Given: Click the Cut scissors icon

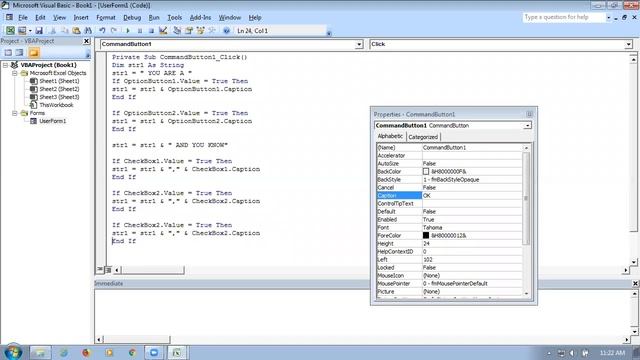Looking at the screenshot, I should click(x=53, y=31).
